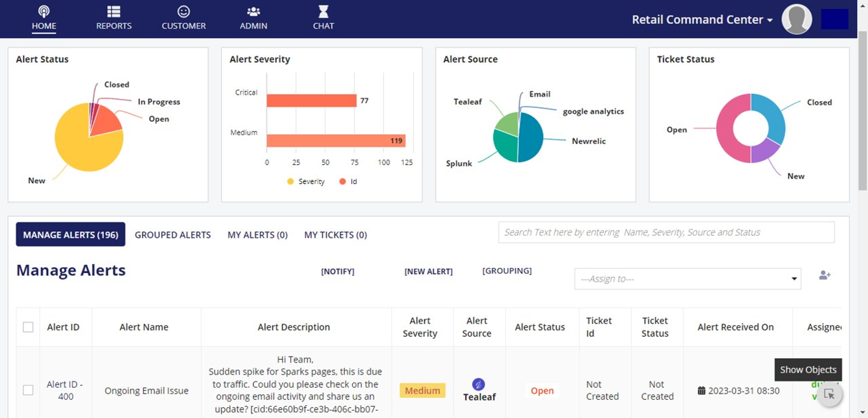Click the Show Objects cursor button
Image resolution: width=868 pixels, height=418 pixels.
(829, 394)
